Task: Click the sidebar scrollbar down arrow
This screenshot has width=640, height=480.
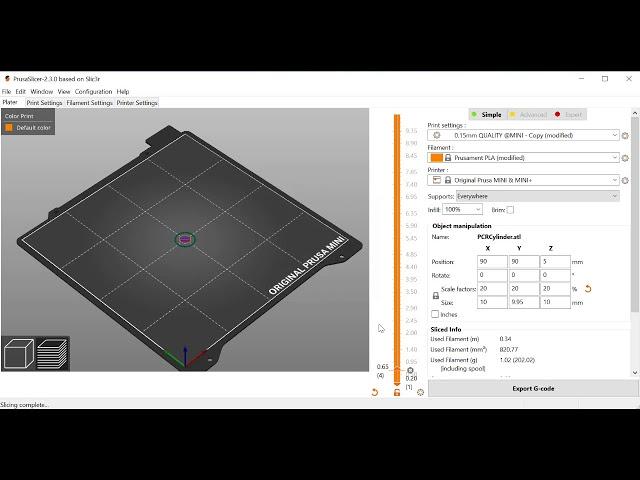Action: tap(635, 372)
